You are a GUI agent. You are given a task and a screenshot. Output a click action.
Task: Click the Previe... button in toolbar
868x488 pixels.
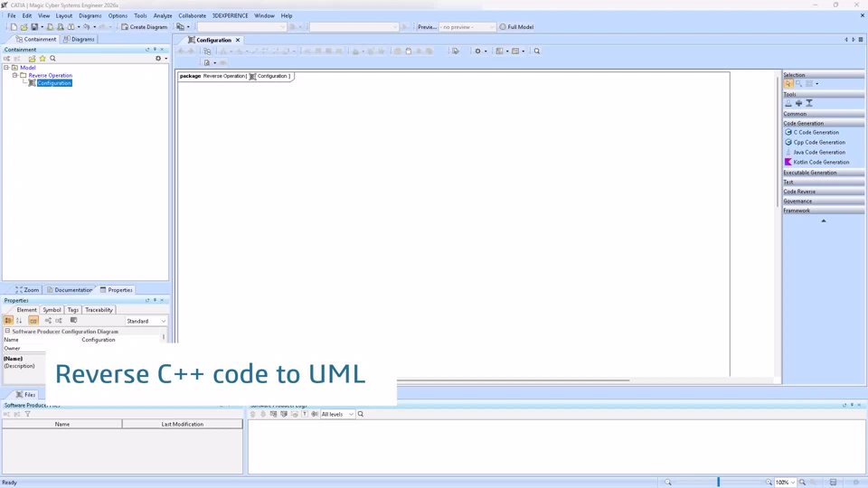point(427,26)
